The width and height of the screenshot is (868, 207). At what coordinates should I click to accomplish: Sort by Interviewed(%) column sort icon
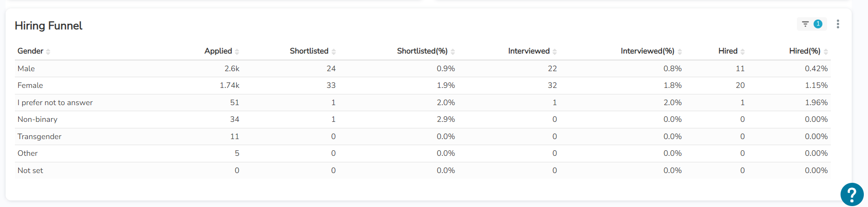pos(680,52)
